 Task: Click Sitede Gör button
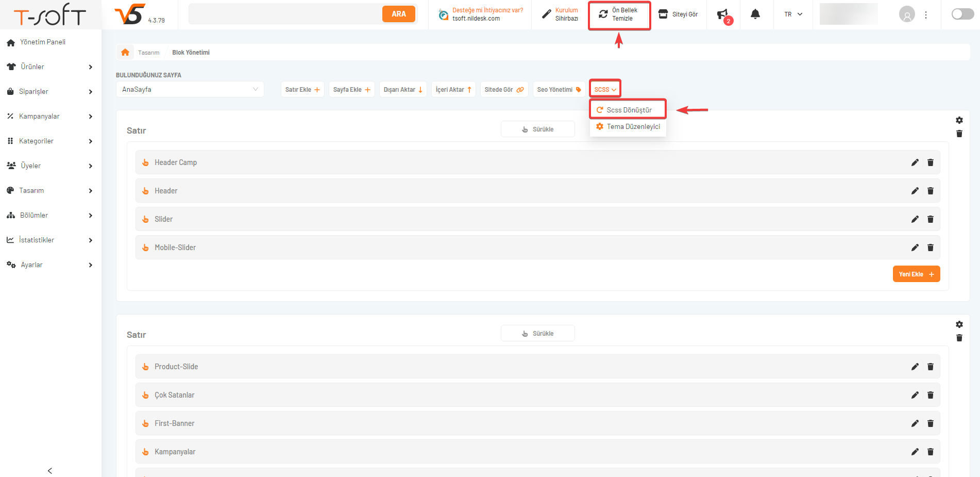[504, 89]
